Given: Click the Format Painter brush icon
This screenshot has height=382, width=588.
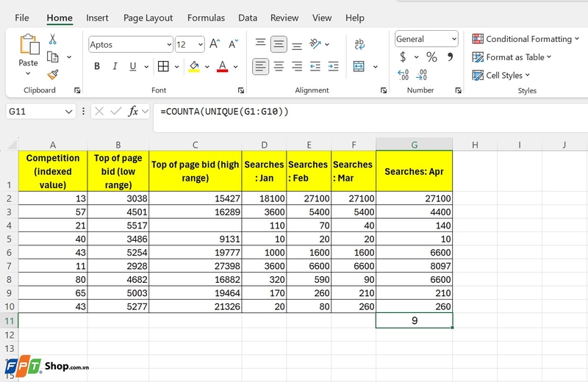Looking at the screenshot, I should click(53, 75).
